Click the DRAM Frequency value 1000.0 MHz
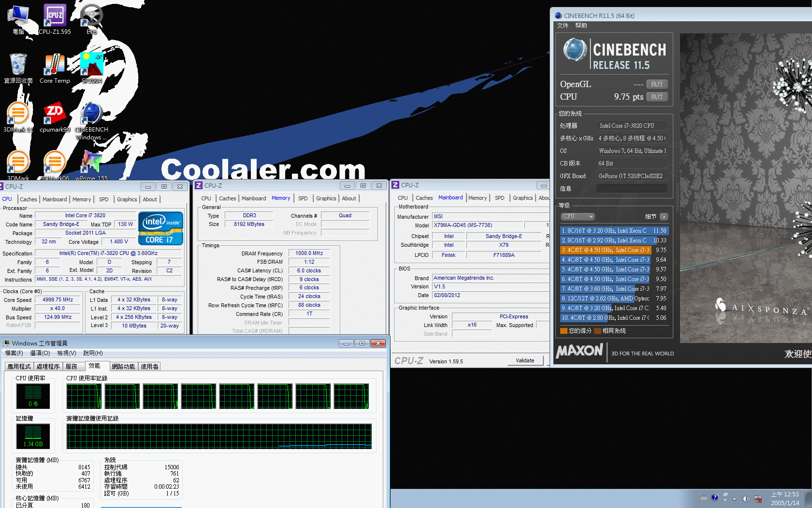 [309, 253]
